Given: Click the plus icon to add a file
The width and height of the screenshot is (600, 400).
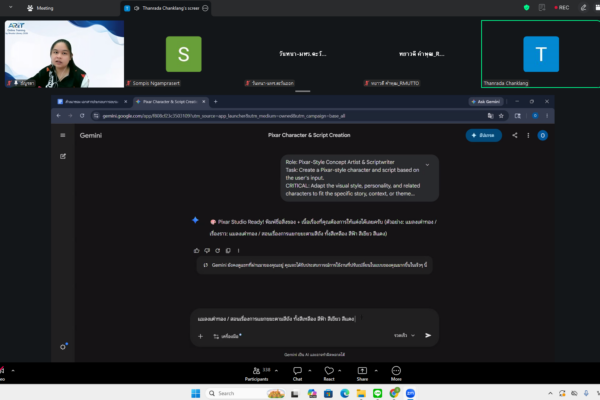Looking at the screenshot, I should tap(201, 336).
